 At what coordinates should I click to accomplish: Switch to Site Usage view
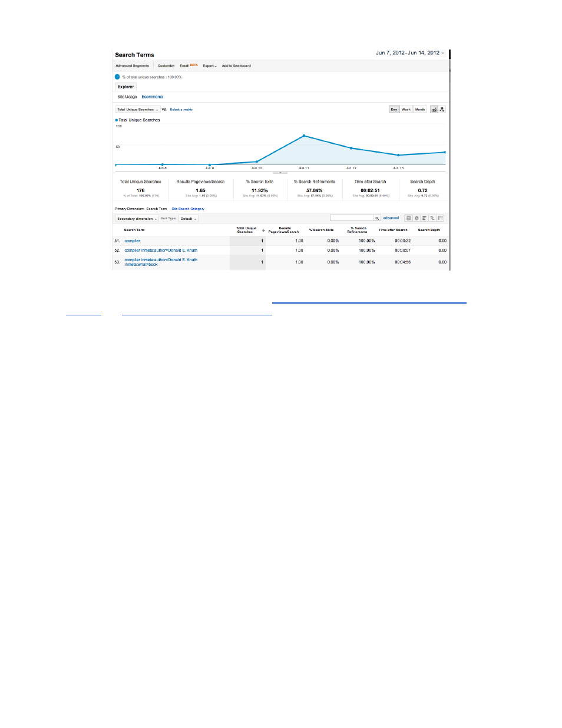click(x=127, y=97)
